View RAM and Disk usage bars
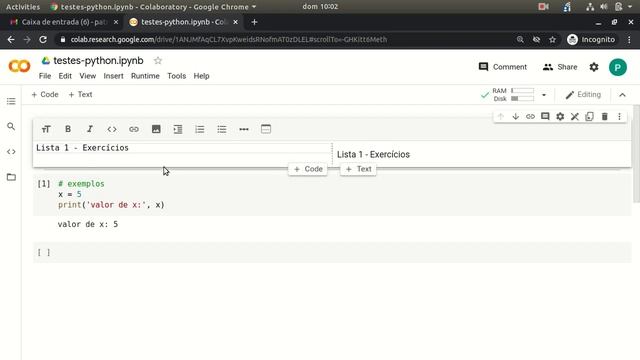640x360 pixels. click(x=513, y=95)
